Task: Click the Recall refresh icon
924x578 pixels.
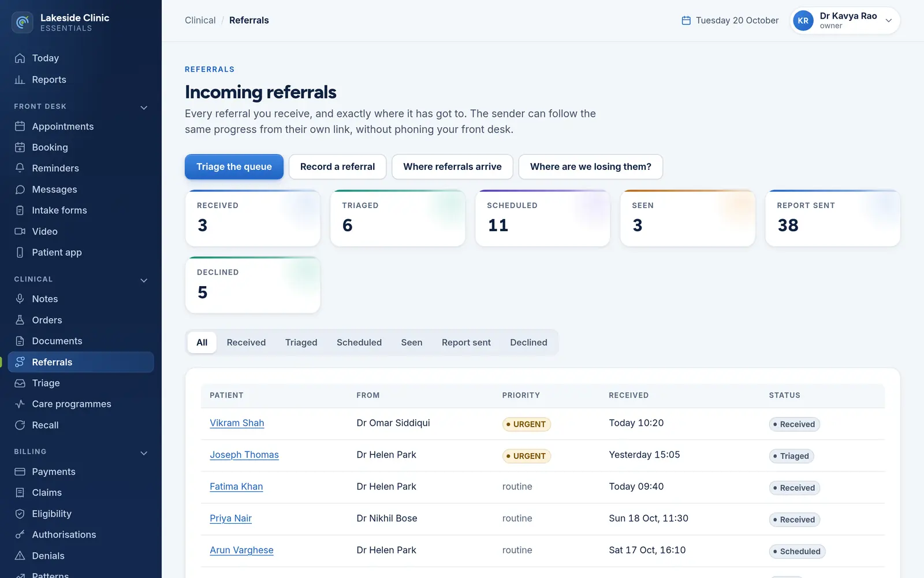Action: [20, 425]
